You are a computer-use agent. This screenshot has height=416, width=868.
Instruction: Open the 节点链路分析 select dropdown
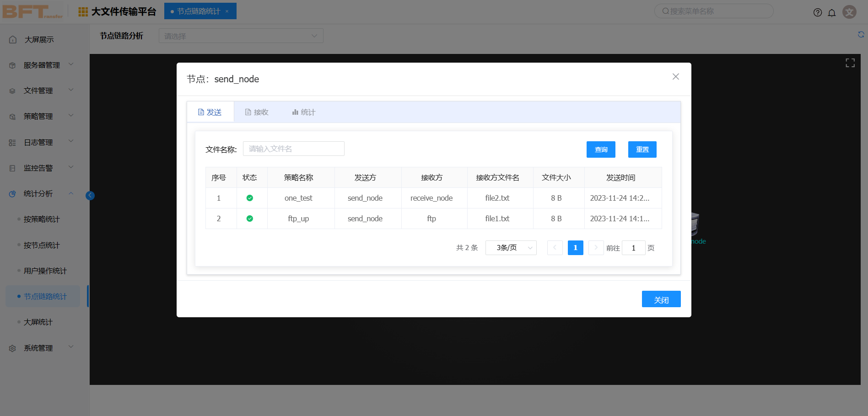241,36
